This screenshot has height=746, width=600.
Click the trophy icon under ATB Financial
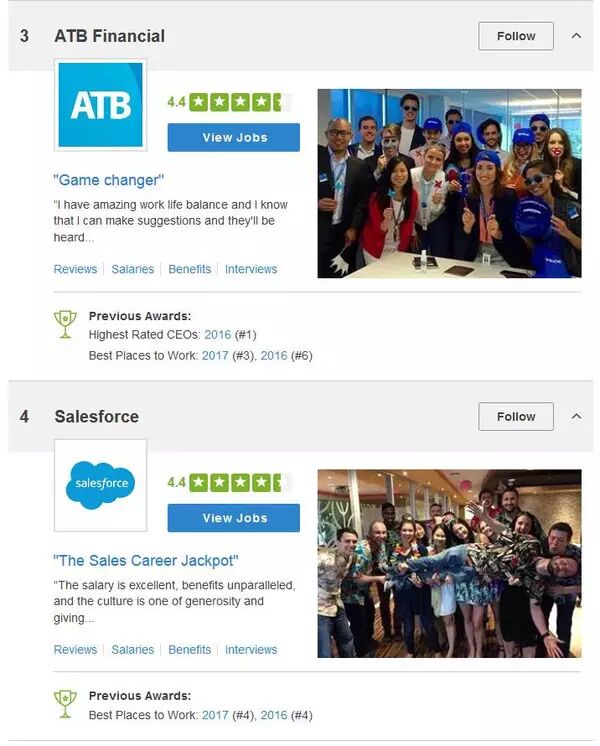pyautogui.click(x=65, y=324)
